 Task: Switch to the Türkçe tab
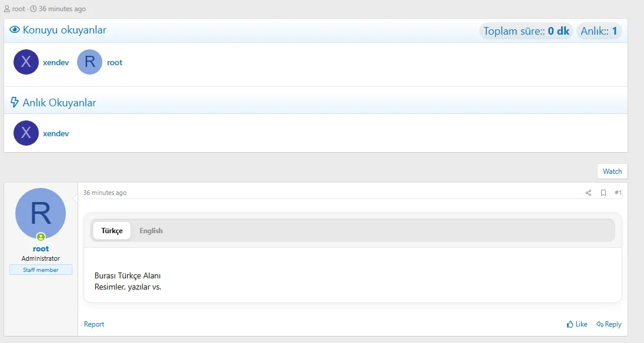tap(112, 231)
